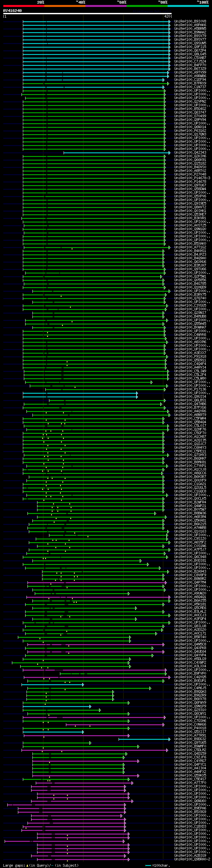The height and width of the screenshot is (868, 212).
Task: Select the UniRef100_Q63747 label
Action: point(190,113)
